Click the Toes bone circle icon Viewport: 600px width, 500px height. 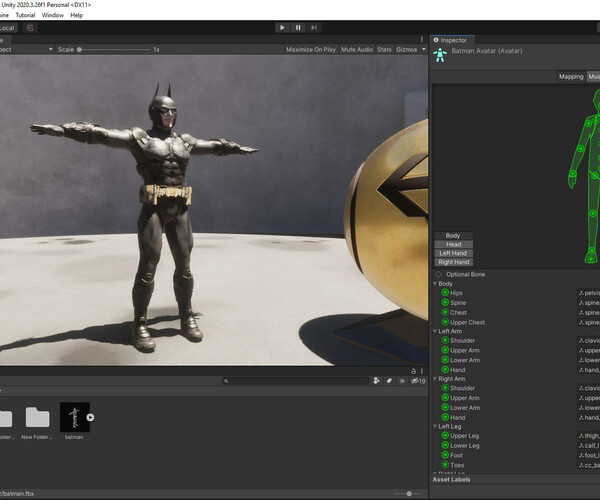point(445,465)
